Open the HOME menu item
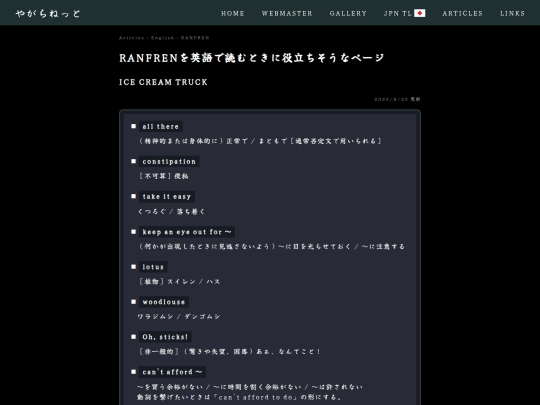 (x=233, y=13)
